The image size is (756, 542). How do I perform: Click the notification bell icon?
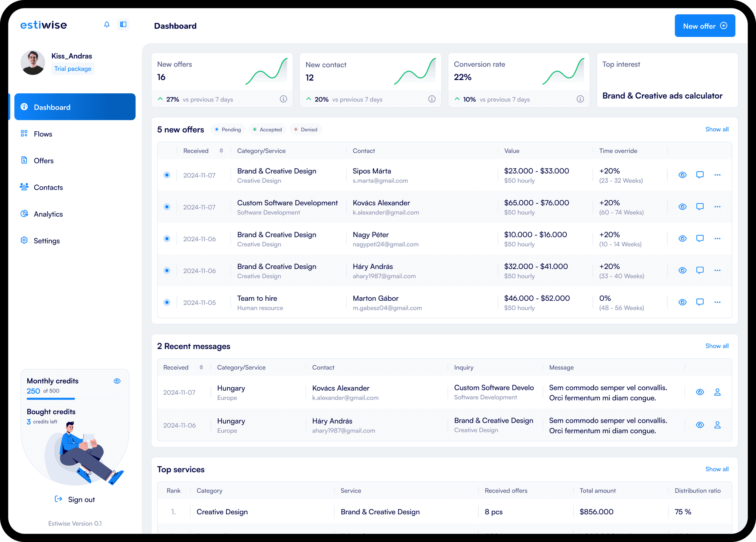(x=107, y=25)
